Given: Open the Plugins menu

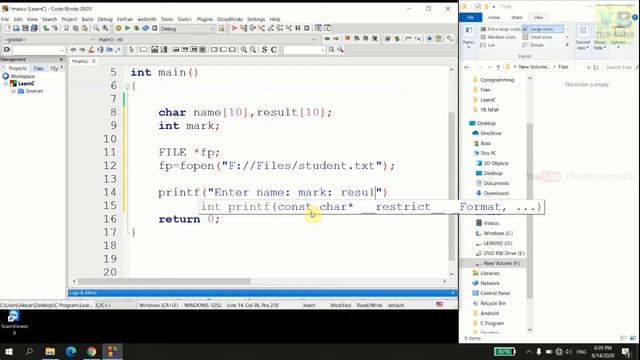Looking at the screenshot, I should (x=204, y=19).
